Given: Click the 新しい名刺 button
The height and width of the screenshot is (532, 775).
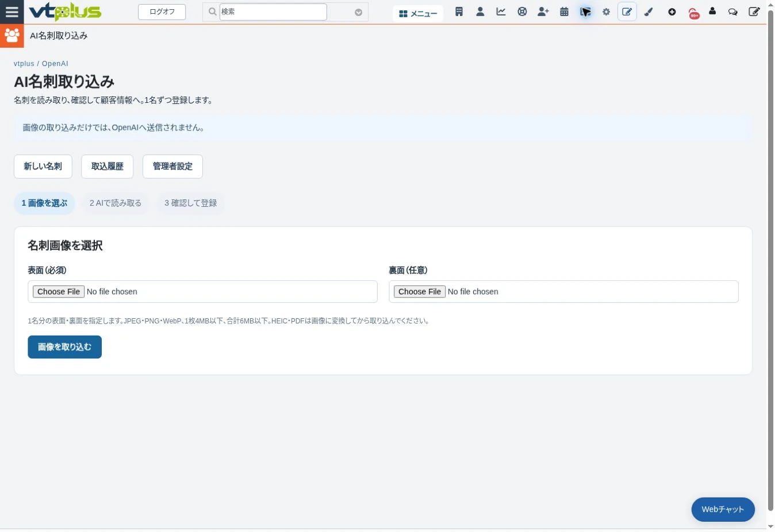Looking at the screenshot, I should (x=43, y=166).
